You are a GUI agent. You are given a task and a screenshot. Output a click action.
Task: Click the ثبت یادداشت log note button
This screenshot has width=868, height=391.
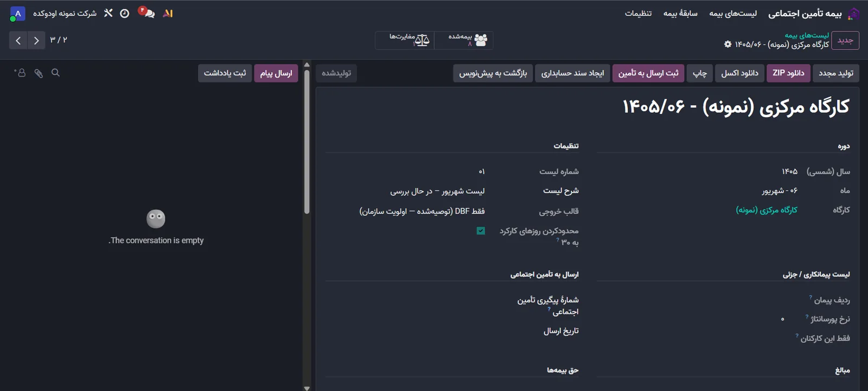coord(225,73)
